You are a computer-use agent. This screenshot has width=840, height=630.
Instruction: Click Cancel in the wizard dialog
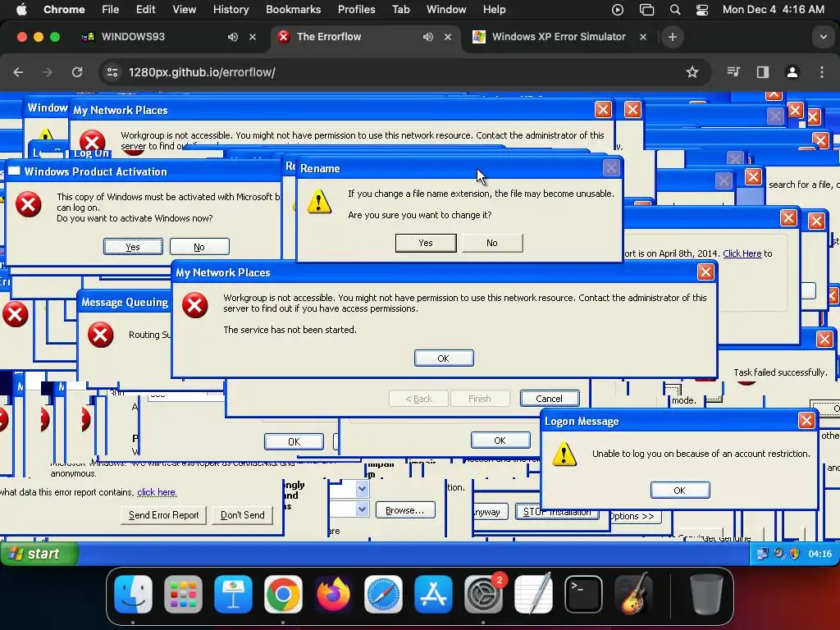pos(549,398)
